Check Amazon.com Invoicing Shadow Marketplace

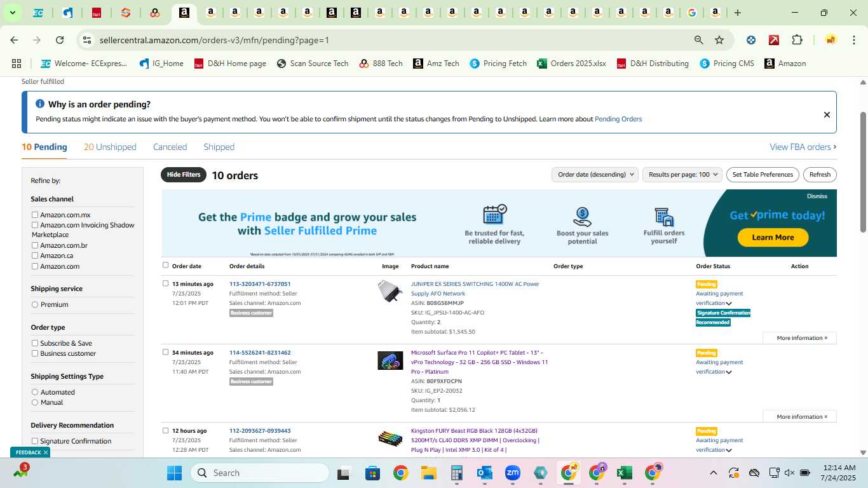tap(35, 225)
